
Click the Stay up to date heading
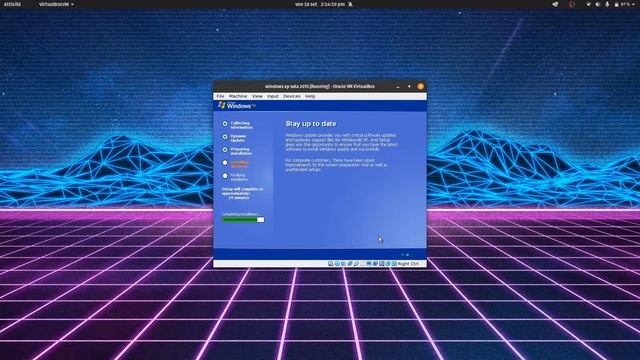[x=311, y=124]
